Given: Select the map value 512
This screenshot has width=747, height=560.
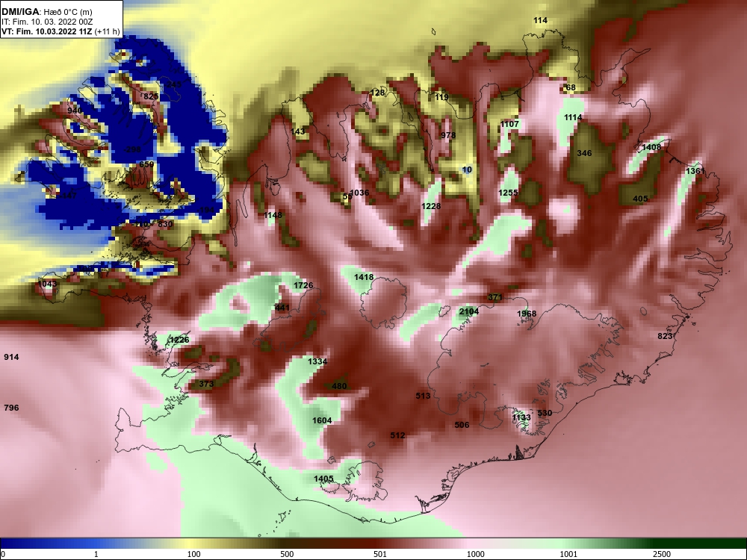Looking at the screenshot, I should click(x=397, y=436).
